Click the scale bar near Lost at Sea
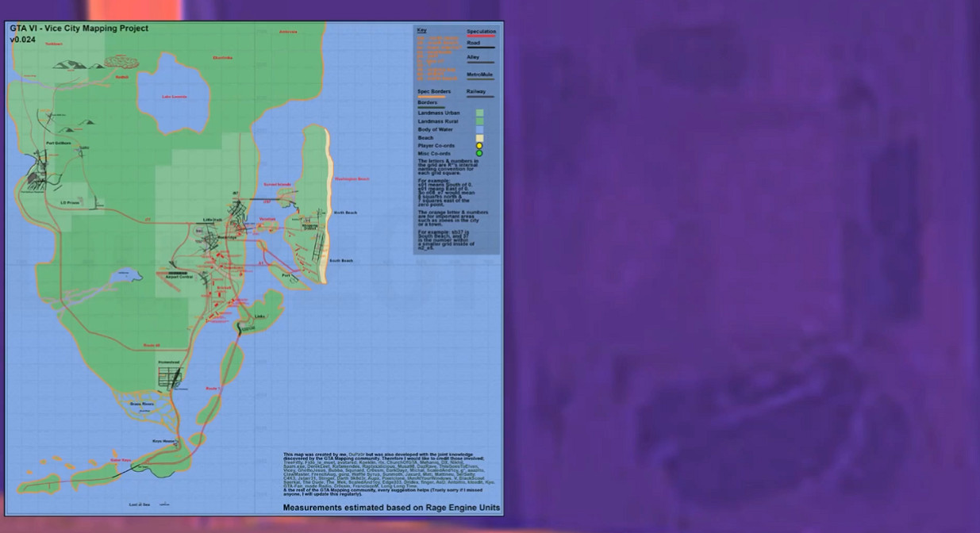980x533 pixels. [164, 502]
